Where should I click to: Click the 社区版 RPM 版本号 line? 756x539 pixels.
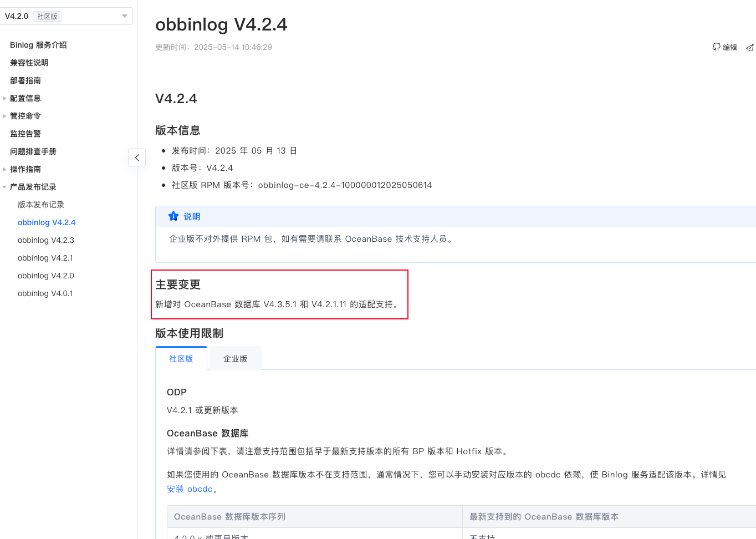point(302,185)
